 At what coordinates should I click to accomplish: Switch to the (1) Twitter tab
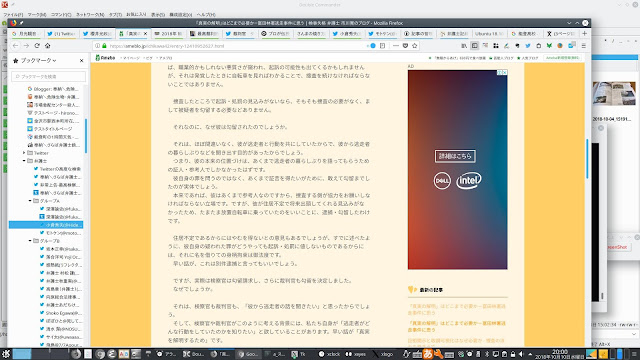click(x=62, y=33)
